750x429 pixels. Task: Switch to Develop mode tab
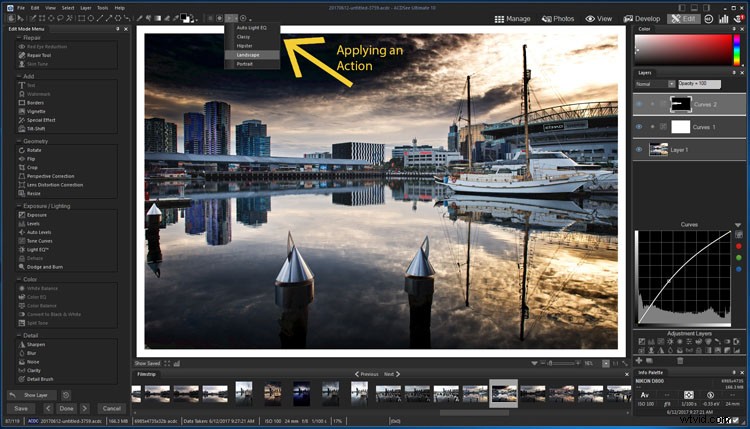642,19
